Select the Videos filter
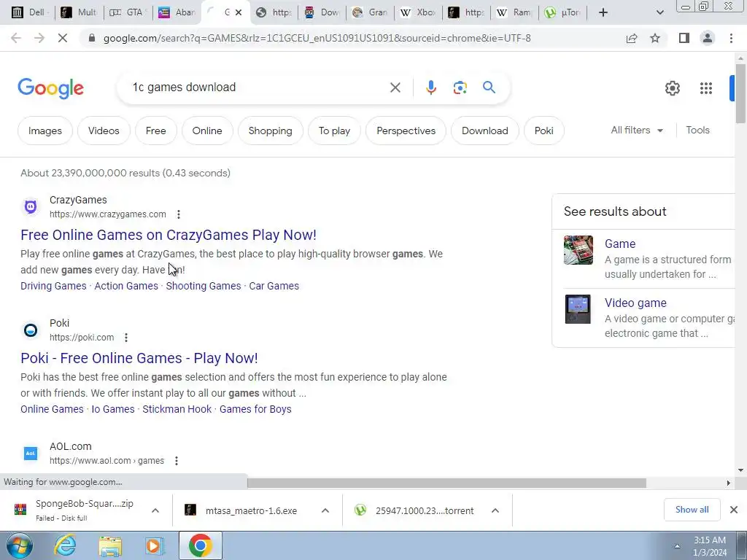The image size is (747, 560). (x=104, y=131)
